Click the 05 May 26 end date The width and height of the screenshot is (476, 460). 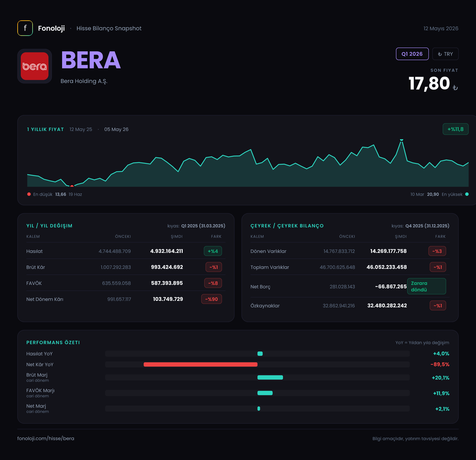116,129
